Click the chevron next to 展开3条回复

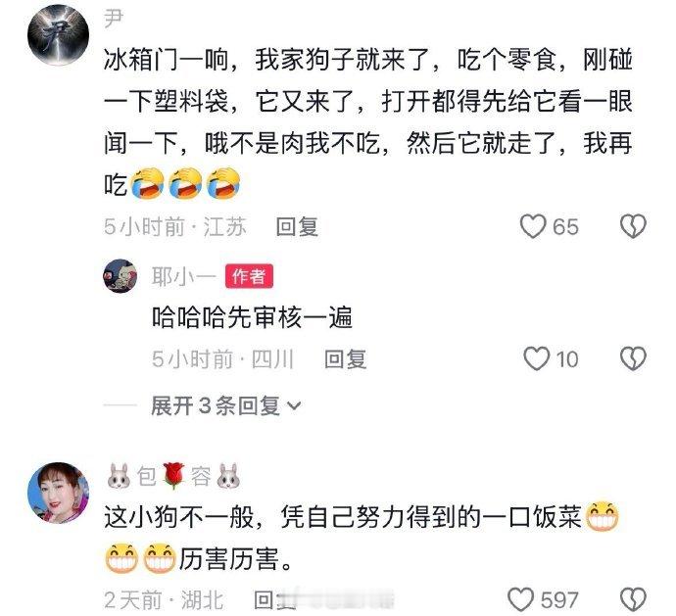point(294,406)
